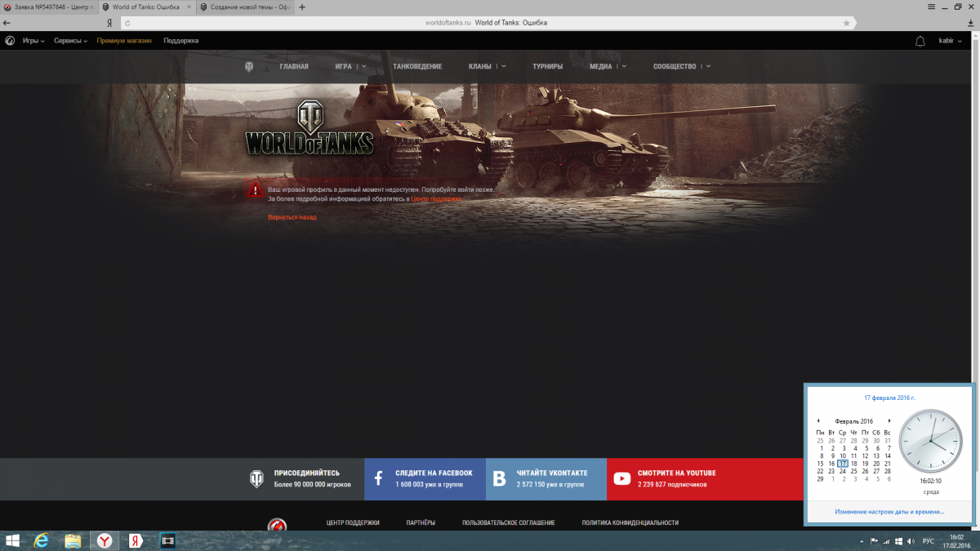Click the Wargaming logo in top bar
The image size is (980, 551).
[x=10, y=40]
